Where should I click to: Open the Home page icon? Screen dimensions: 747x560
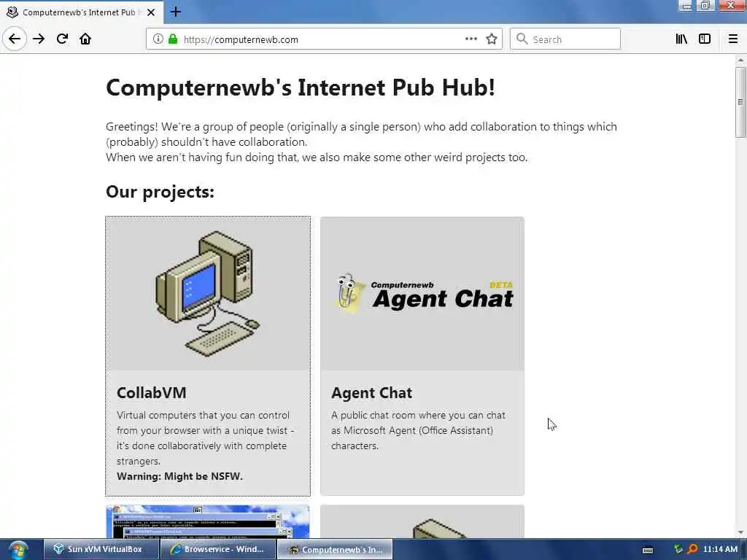click(85, 39)
